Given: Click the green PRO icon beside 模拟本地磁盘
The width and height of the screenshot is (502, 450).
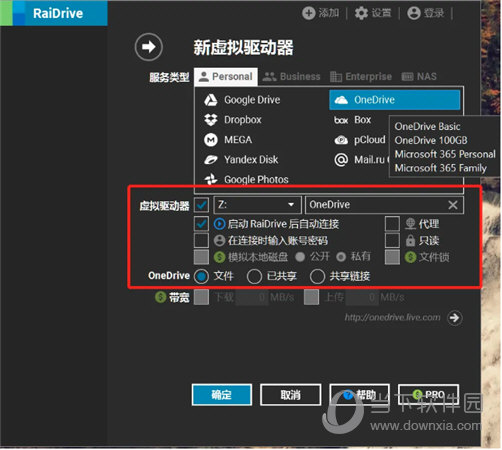Looking at the screenshot, I should click(x=219, y=257).
